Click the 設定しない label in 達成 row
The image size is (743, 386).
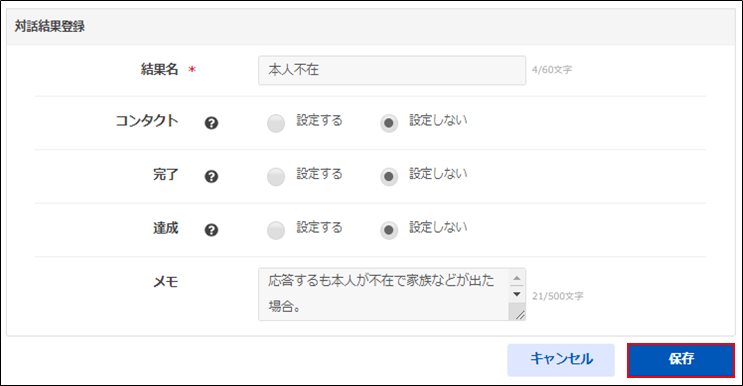(x=438, y=227)
